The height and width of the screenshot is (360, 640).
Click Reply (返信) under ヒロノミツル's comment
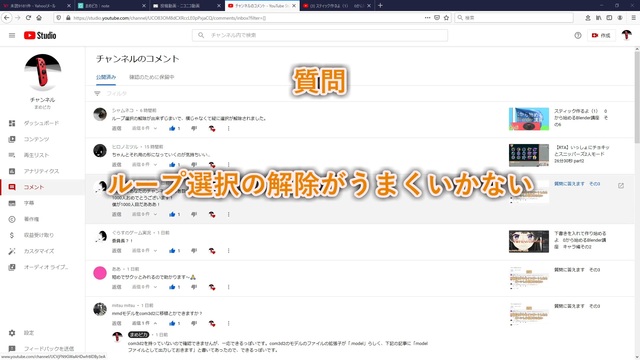coord(117,164)
